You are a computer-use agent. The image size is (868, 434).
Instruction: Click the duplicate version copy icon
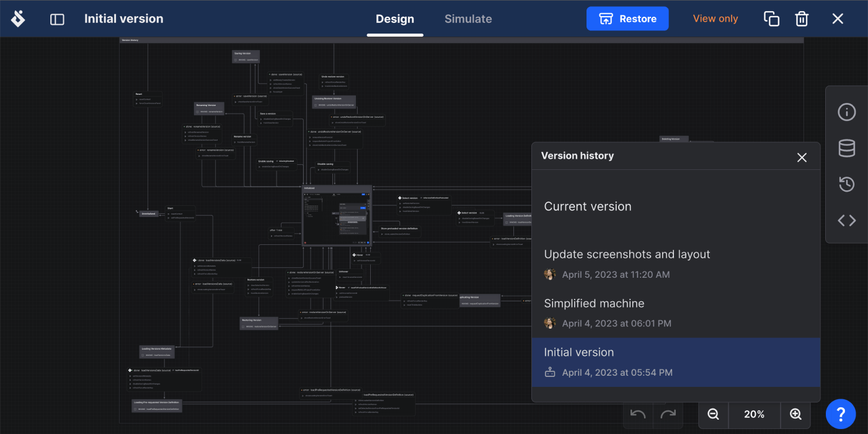point(771,19)
